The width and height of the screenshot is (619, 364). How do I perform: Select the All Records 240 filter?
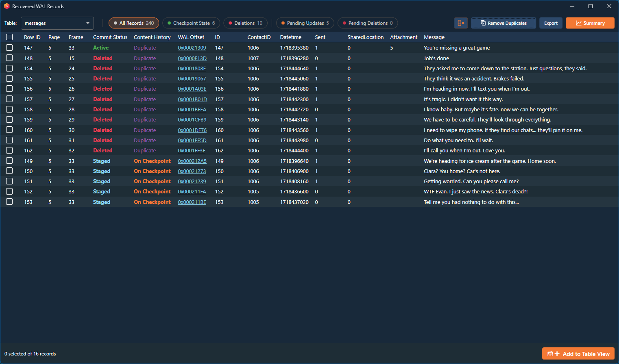point(133,23)
